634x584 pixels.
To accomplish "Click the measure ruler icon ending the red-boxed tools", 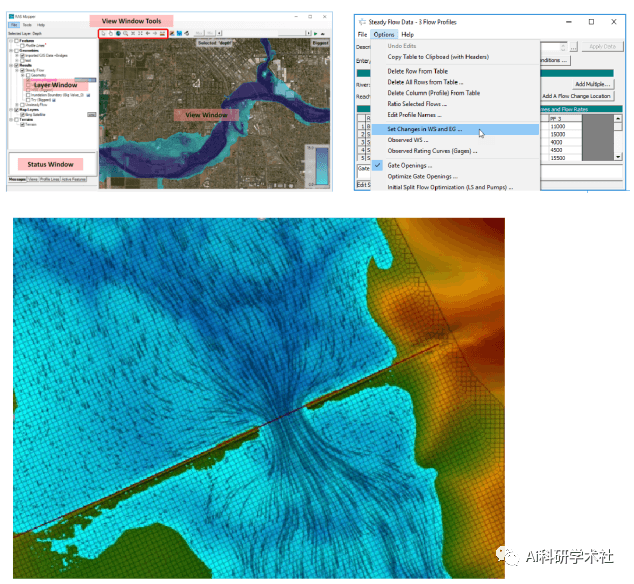I will pyautogui.click(x=162, y=34).
